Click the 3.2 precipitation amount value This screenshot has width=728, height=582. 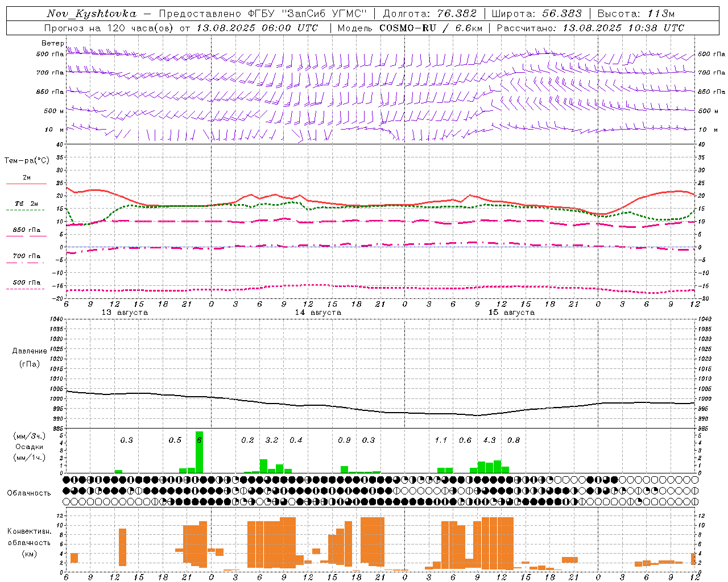pyautogui.click(x=272, y=440)
